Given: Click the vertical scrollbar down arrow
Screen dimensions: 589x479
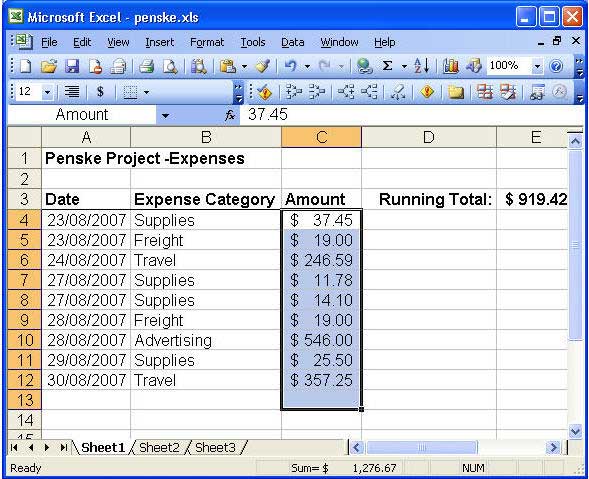Looking at the screenshot, I should point(575,431).
